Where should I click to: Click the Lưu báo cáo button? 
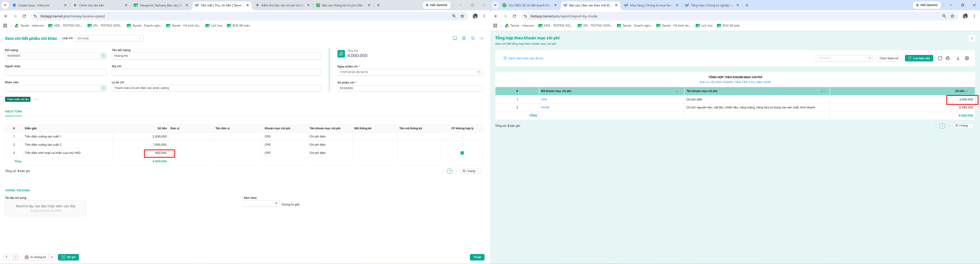coord(919,58)
